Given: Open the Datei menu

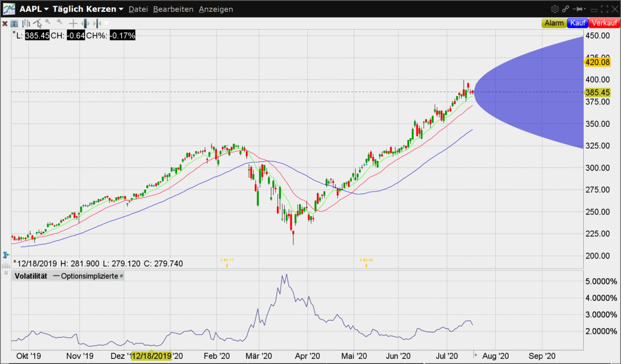Looking at the screenshot, I should point(138,9).
